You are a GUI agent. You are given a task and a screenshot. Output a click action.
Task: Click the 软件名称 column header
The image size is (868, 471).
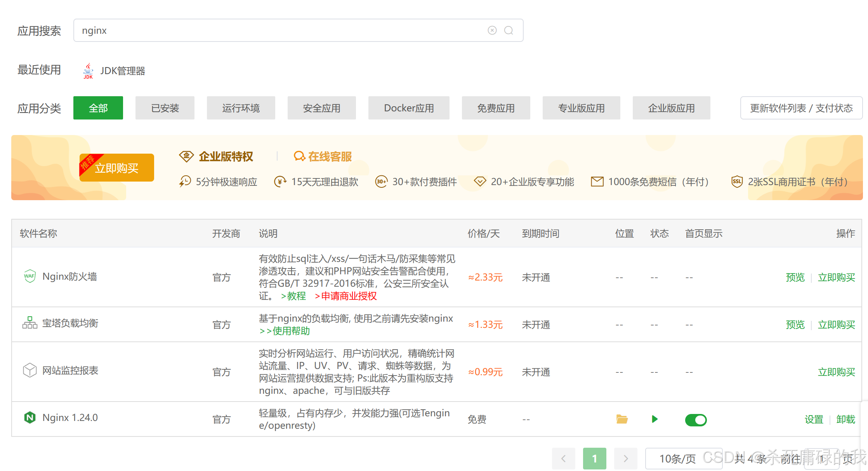tap(38, 233)
